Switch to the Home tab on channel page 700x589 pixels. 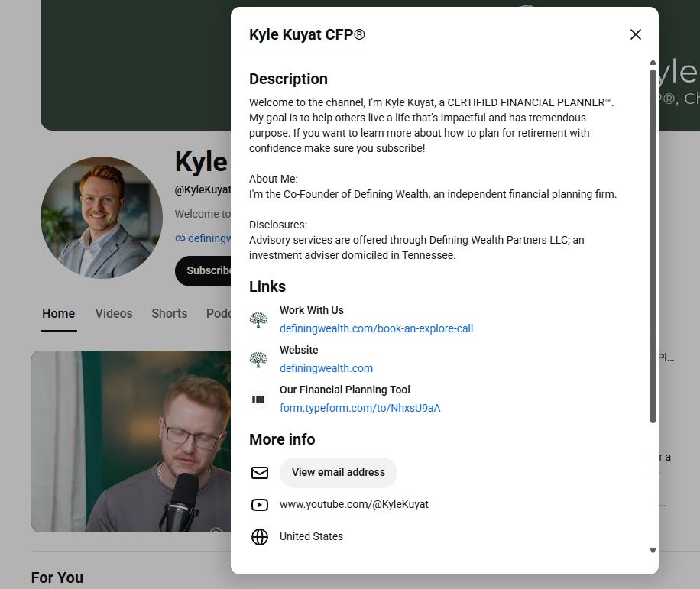59,314
